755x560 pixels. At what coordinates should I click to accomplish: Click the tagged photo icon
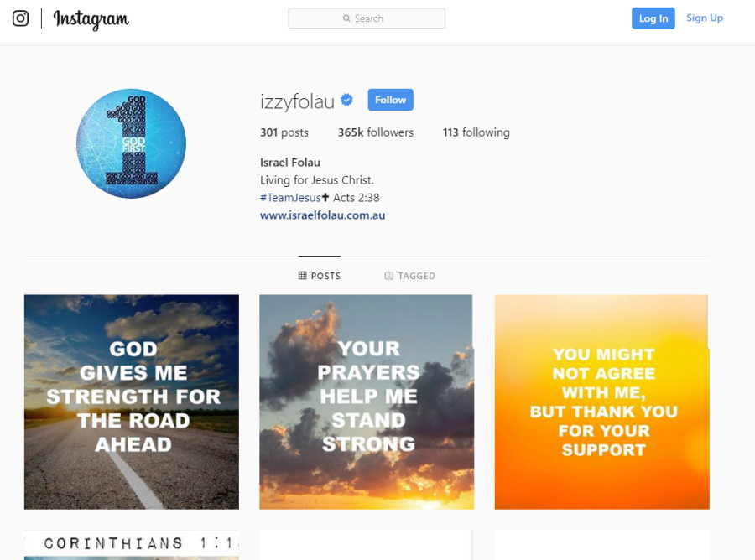(389, 276)
